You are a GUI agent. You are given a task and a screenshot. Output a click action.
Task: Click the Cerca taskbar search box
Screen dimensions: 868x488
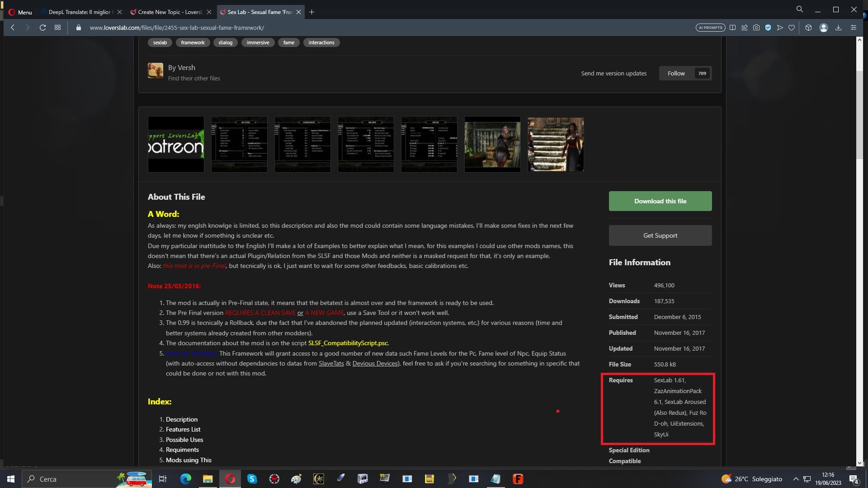(87, 479)
